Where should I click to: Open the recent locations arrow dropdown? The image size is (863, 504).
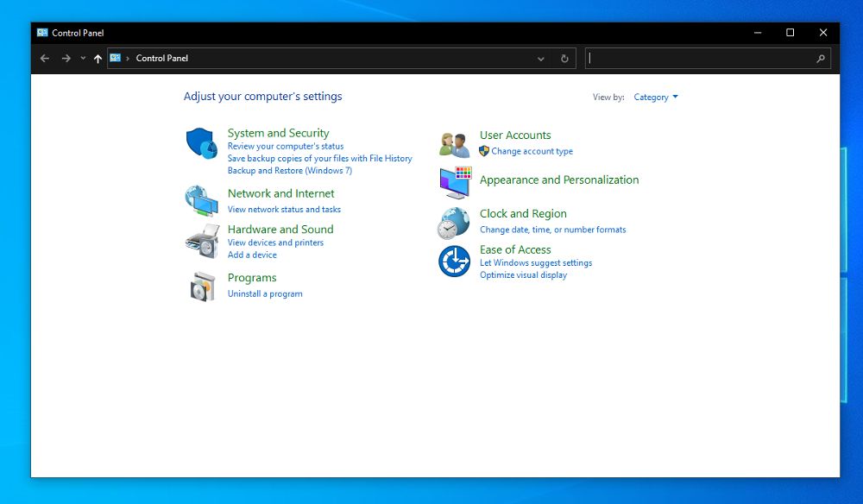click(x=83, y=59)
